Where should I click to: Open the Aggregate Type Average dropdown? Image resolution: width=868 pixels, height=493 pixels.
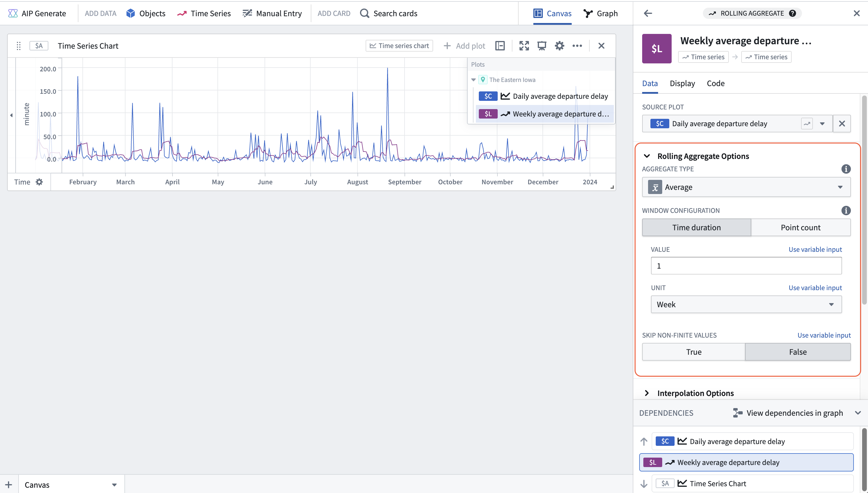pos(746,187)
